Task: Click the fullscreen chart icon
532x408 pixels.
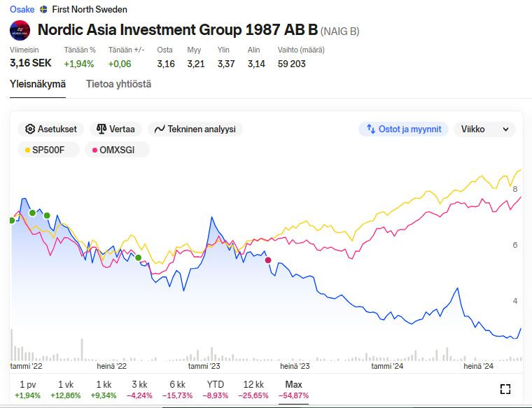Action: pos(505,389)
